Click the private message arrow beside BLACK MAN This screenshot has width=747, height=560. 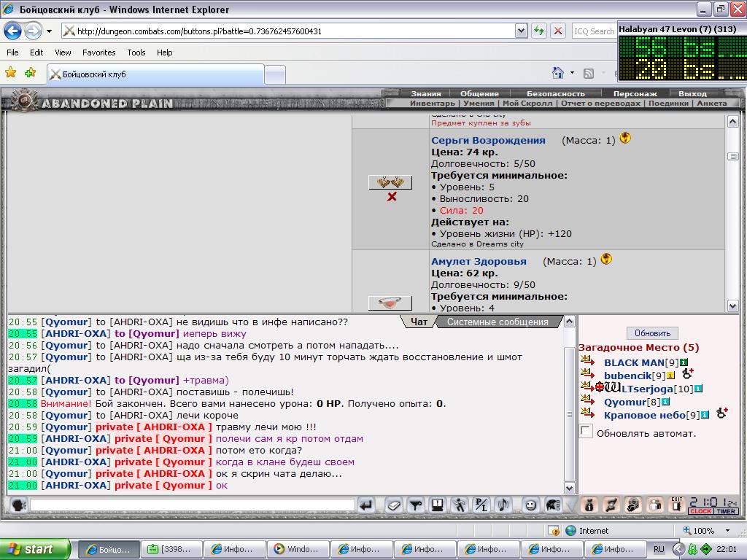click(x=587, y=360)
